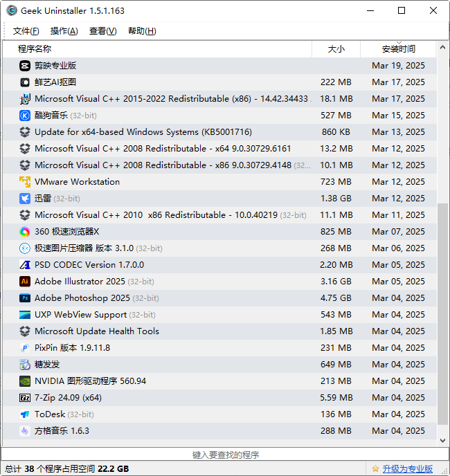Select the Visual C++ 2015-2022 Redistributable icon

point(25,99)
